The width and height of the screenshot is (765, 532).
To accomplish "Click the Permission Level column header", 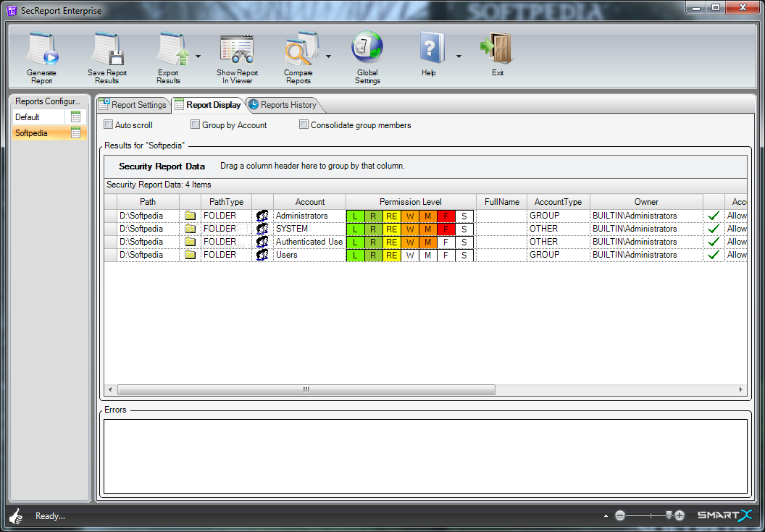I will point(411,202).
